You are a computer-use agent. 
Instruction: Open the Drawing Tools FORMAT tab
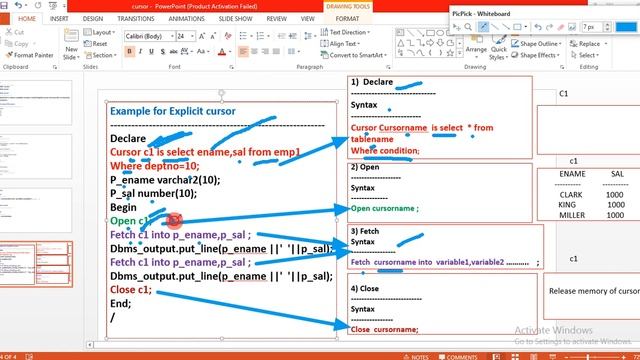(347, 19)
